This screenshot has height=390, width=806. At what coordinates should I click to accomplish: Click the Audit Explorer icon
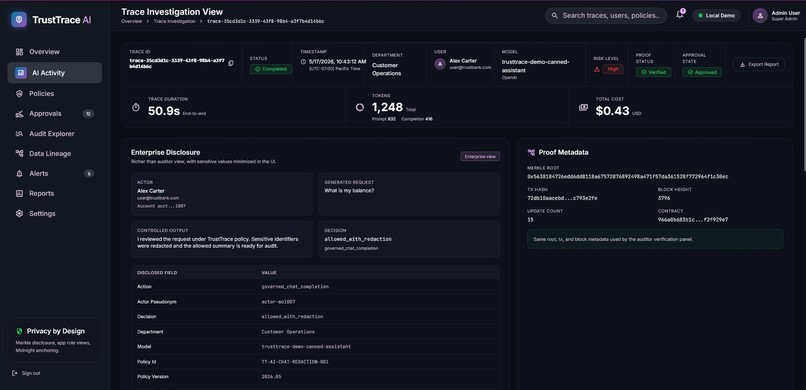click(x=20, y=134)
